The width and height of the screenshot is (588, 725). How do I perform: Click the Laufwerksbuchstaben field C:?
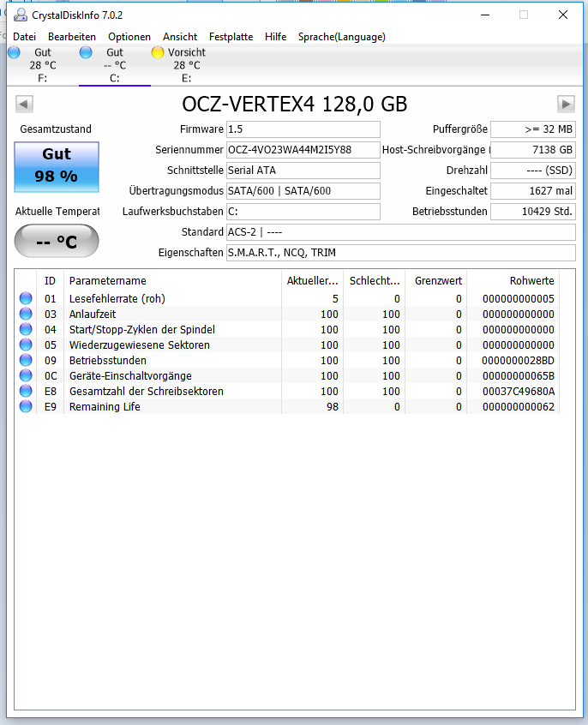303,212
